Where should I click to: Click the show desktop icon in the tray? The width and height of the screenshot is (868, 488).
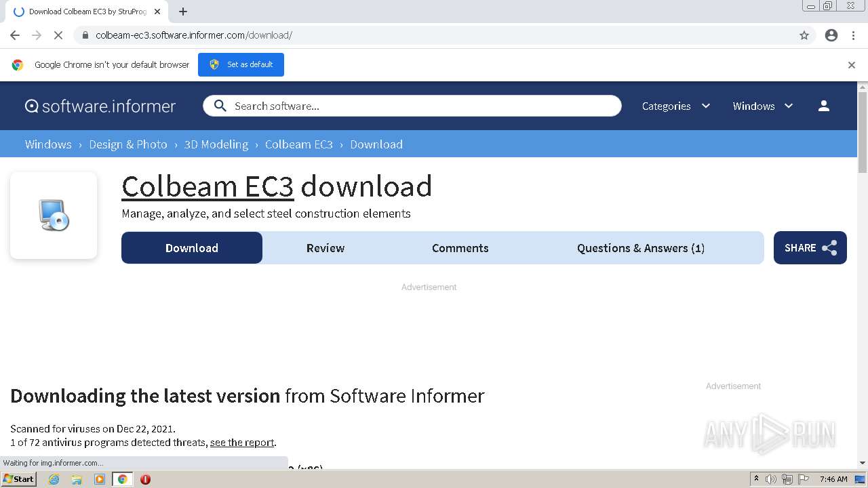pyautogui.click(x=860, y=479)
